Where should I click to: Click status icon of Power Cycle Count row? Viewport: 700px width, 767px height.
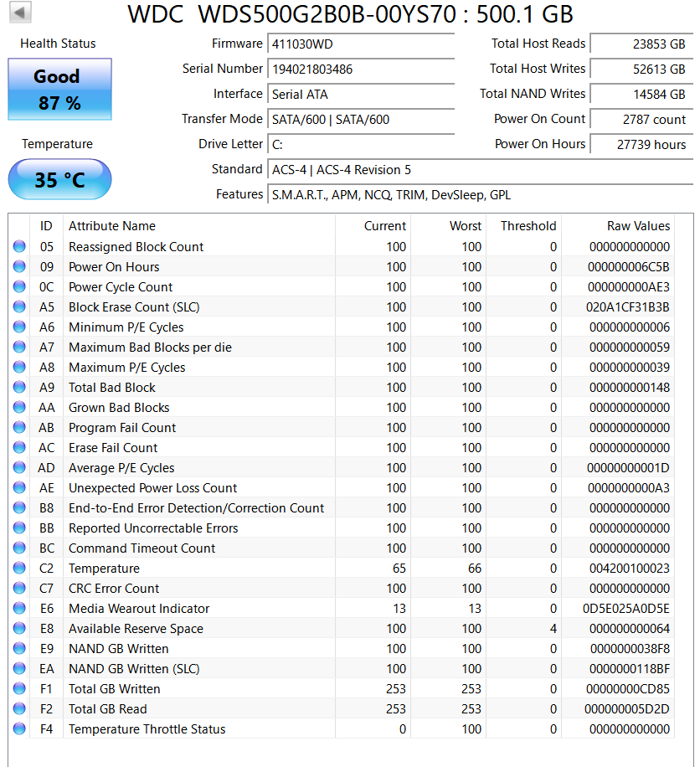[x=19, y=286]
